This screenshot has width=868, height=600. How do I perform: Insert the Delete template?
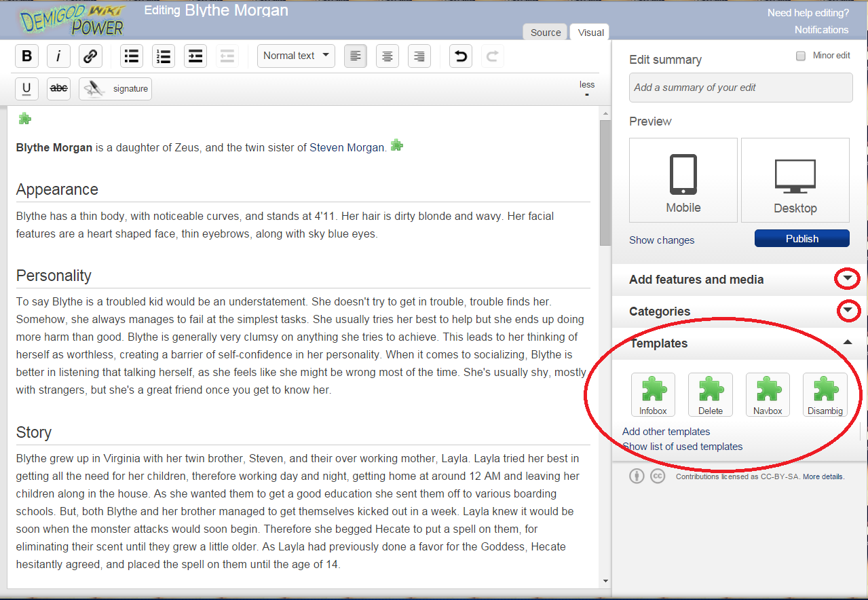click(711, 394)
